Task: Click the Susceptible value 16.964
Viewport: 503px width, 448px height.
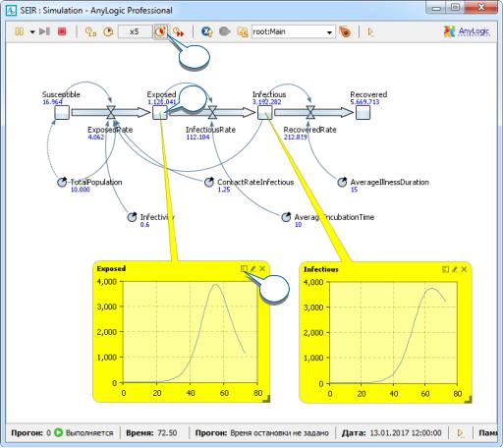Action: pyautogui.click(x=52, y=102)
